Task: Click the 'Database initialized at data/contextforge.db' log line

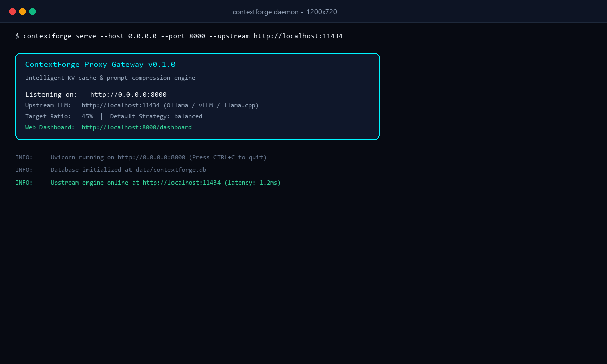Action: point(128,170)
